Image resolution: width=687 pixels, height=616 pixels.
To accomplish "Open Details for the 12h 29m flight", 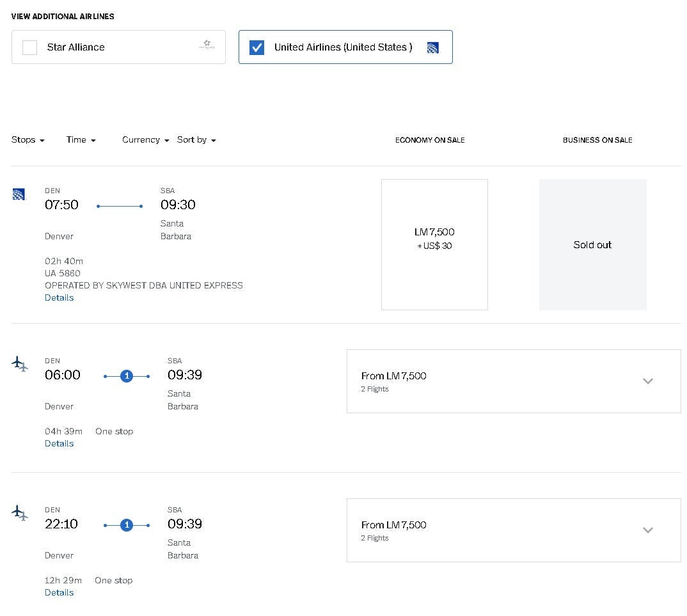I will [59, 593].
